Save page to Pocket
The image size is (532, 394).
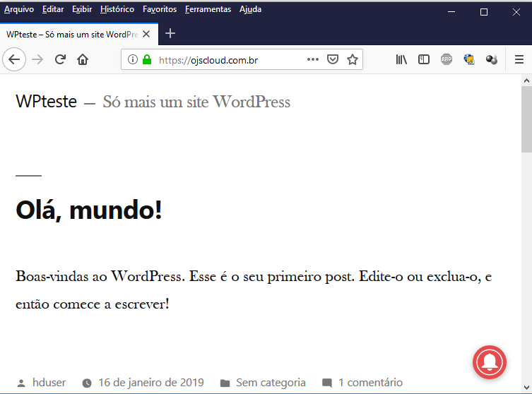pos(333,60)
